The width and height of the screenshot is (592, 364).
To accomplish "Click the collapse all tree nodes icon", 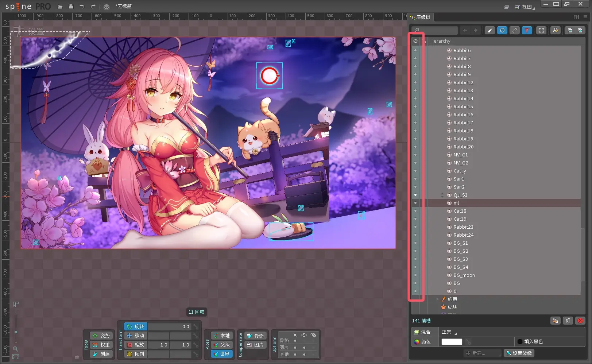I will pos(570,30).
